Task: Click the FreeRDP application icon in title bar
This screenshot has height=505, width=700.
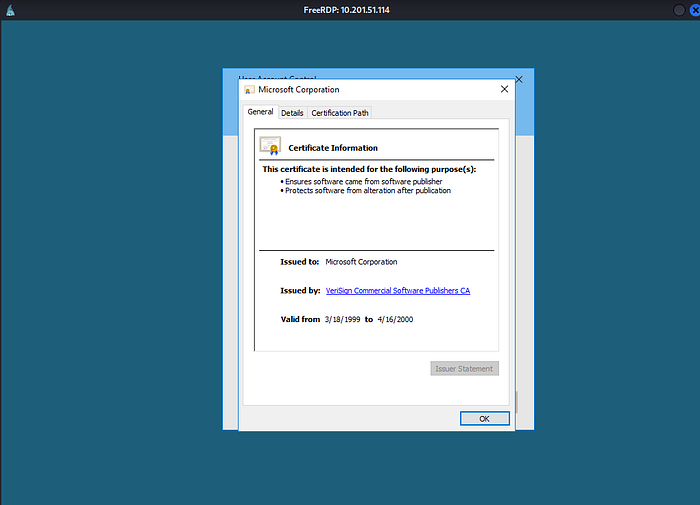Action: point(10,10)
